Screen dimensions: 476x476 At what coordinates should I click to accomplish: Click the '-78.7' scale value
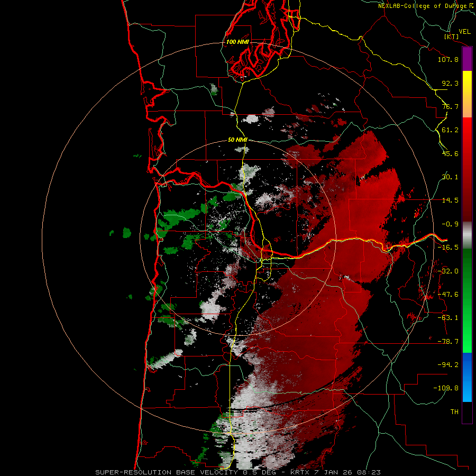448,342
